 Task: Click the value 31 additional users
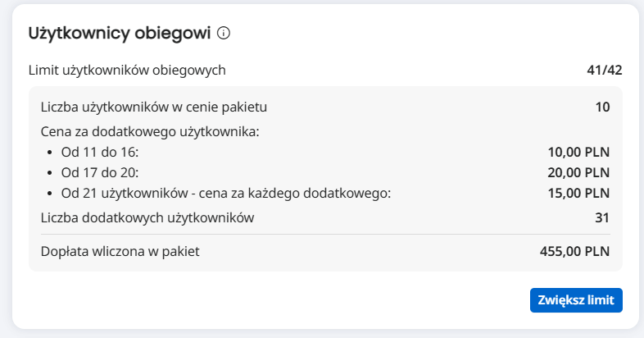coord(602,218)
